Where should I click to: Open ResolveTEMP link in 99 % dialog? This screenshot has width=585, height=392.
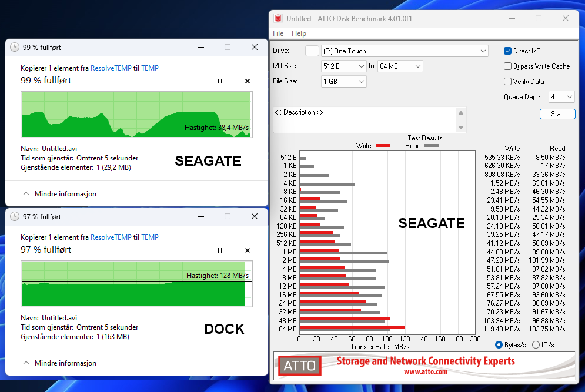(x=111, y=68)
